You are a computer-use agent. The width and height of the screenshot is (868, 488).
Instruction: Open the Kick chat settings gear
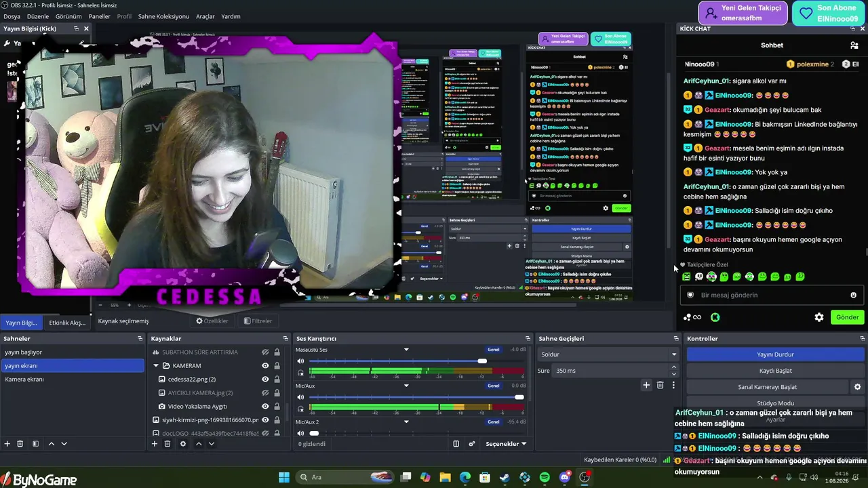coord(819,317)
